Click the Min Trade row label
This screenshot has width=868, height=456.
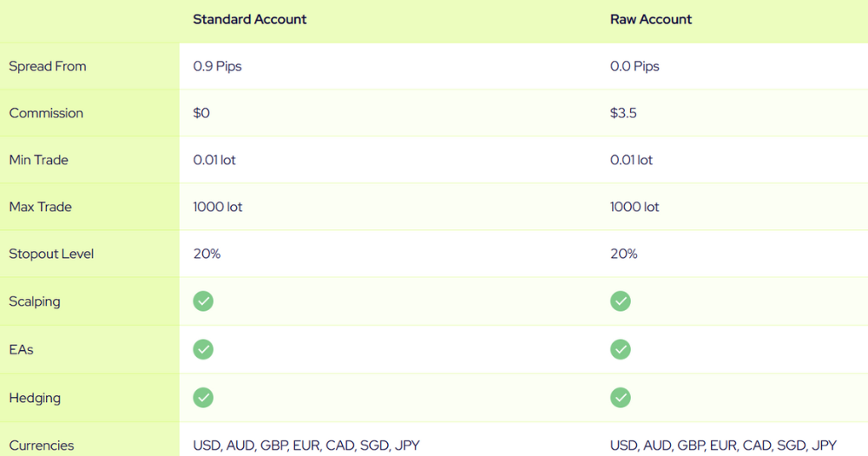38,160
